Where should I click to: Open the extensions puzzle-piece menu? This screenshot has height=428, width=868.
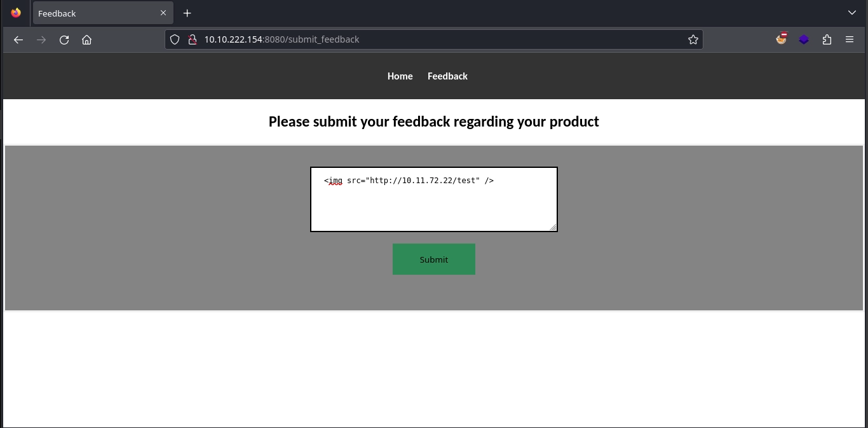click(x=827, y=39)
